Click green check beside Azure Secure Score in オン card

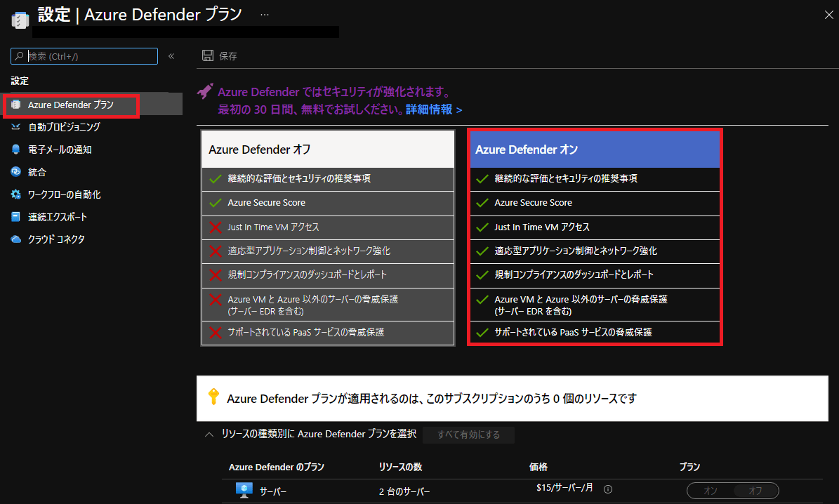click(482, 203)
